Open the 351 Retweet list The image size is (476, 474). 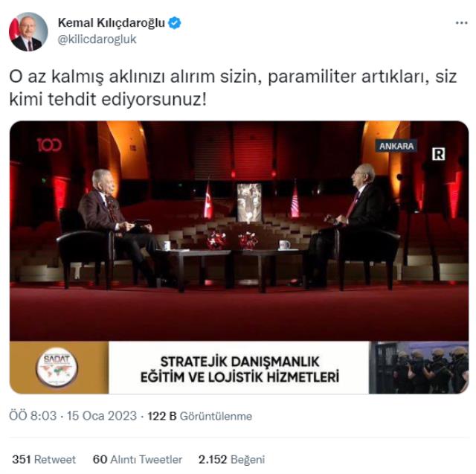click(44, 459)
